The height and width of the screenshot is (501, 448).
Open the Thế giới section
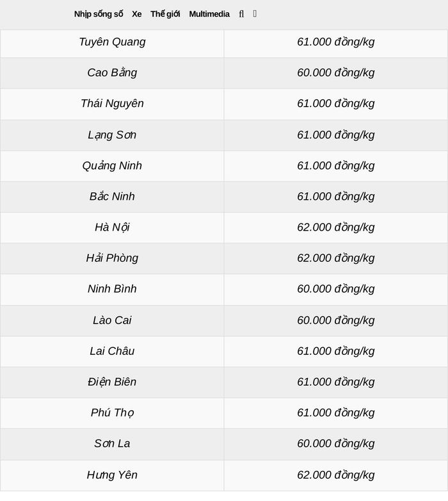click(165, 14)
